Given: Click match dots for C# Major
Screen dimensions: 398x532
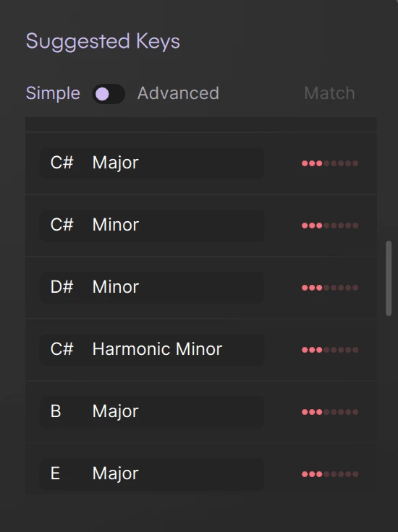Looking at the screenshot, I should pos(330,163).
